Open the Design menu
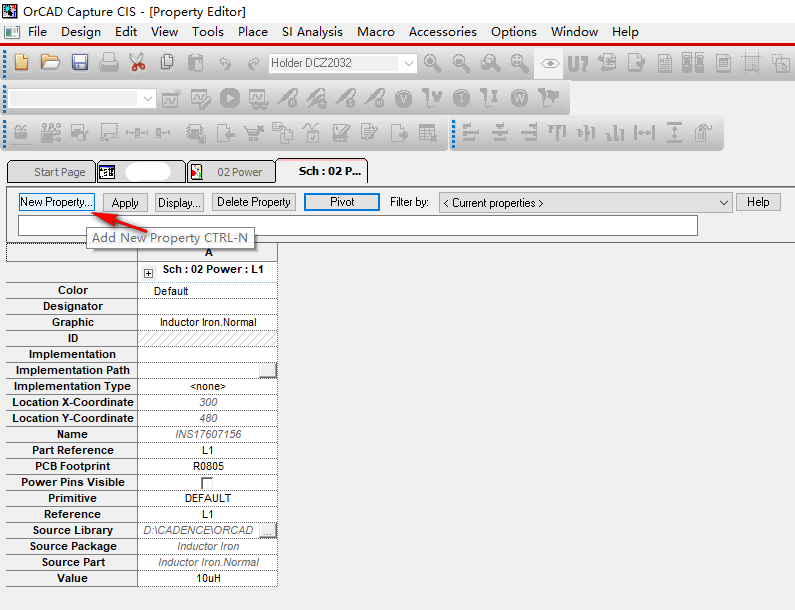This screenshot has height=610, width=795. [x=81, y=32]
